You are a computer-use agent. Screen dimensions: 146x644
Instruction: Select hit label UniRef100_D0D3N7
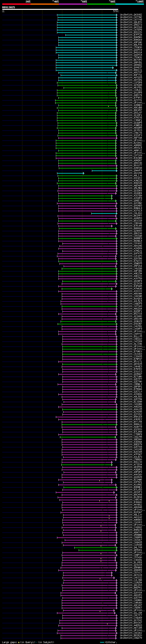click(x=131, y=324)
